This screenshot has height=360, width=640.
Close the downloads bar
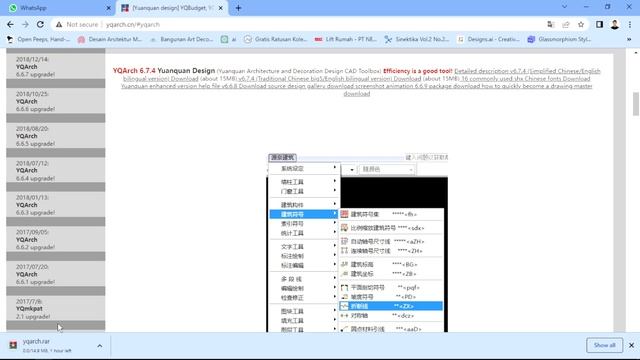tap(631, 345)
